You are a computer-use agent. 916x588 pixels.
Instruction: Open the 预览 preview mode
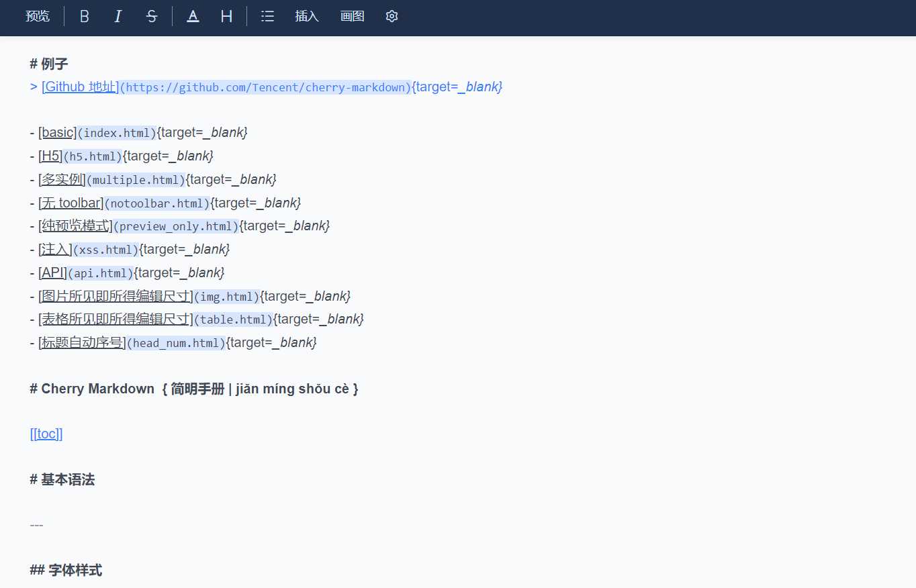click(x=38, y=16)
